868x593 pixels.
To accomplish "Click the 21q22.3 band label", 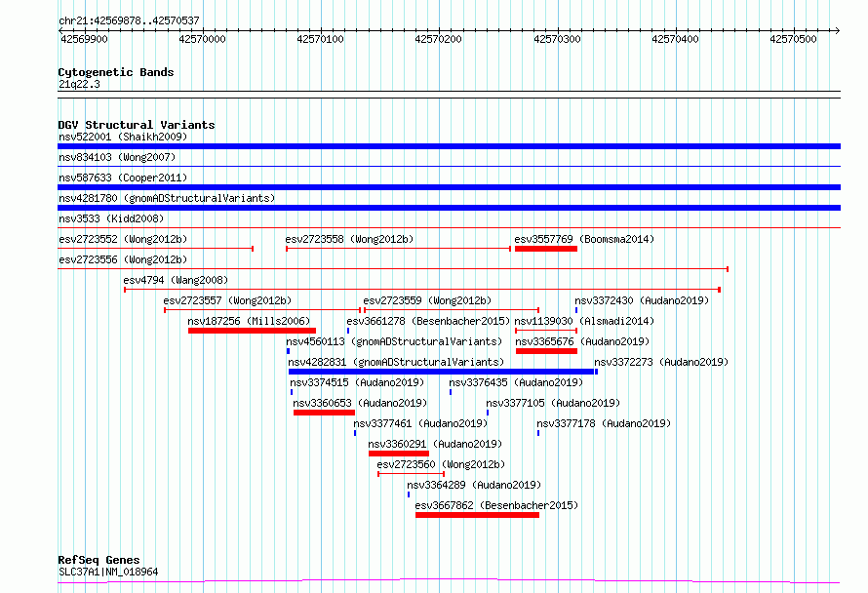I will pos(79,84).
